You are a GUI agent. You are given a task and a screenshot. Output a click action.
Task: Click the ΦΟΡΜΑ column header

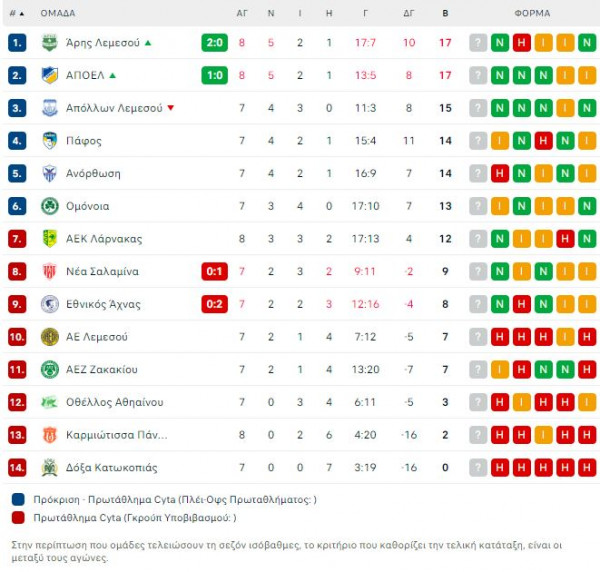click(x=532, y=13)
